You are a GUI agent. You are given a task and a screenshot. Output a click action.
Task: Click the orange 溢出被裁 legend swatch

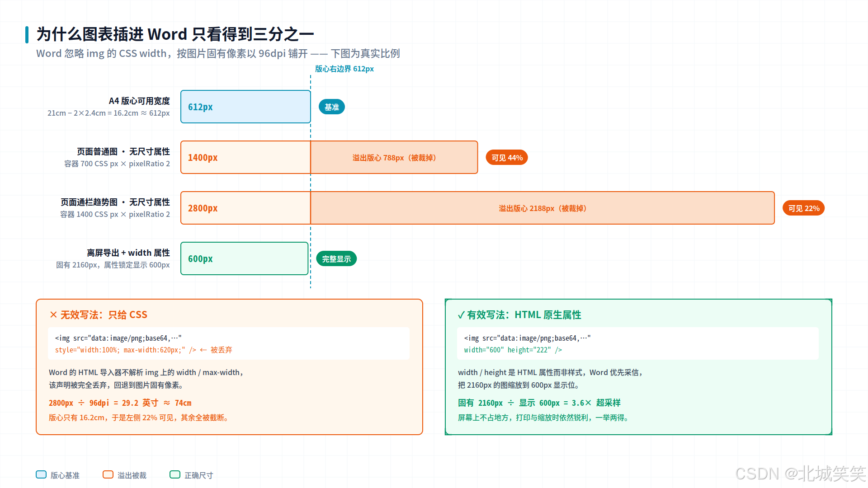(x=108, y=474)
